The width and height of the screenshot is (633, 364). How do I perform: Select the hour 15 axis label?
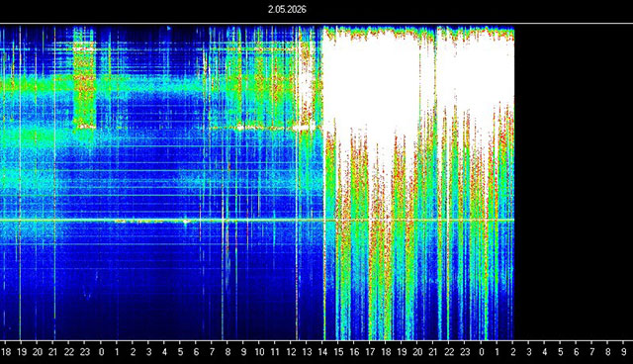338,352
